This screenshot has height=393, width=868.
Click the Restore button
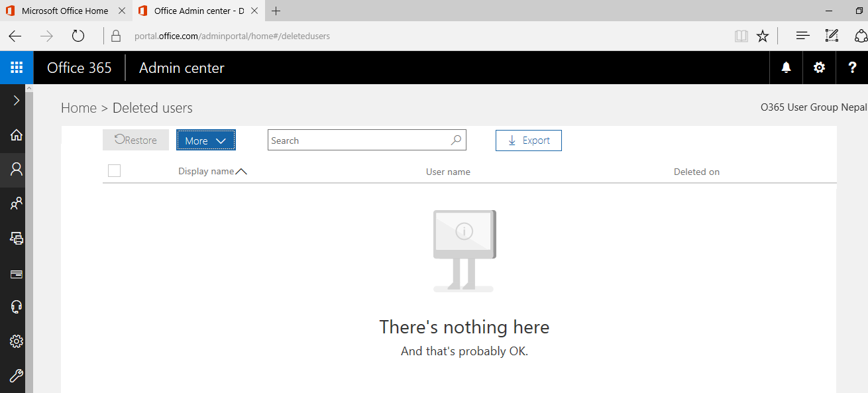coord(136,140)
